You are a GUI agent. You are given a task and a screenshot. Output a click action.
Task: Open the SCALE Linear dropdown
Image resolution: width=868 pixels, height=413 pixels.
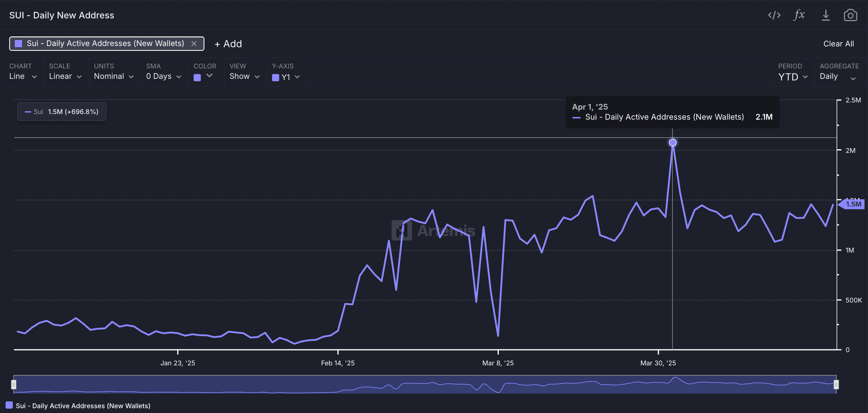(x=65, y=76)
